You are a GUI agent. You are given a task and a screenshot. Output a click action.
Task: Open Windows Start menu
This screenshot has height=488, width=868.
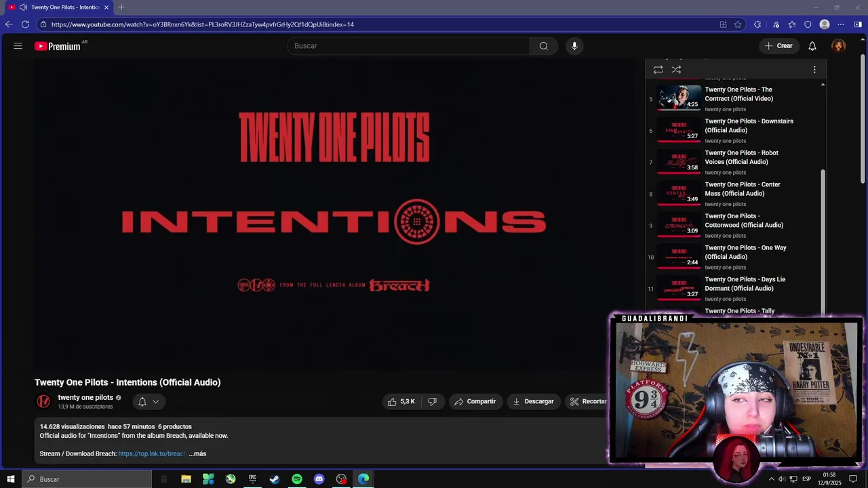coord(11,479)
